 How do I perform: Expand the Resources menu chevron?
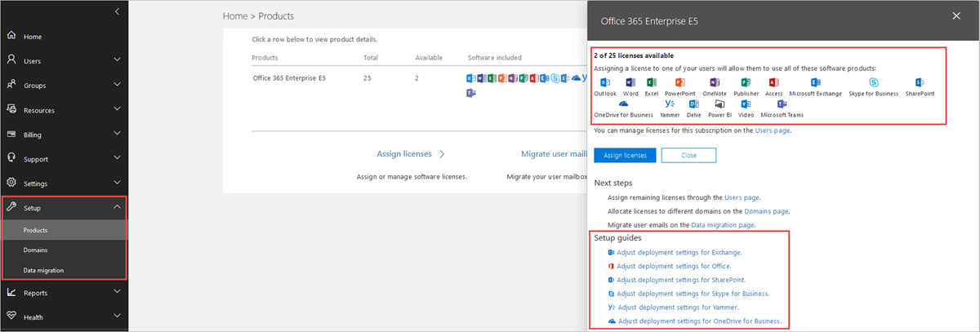(117, 109)
